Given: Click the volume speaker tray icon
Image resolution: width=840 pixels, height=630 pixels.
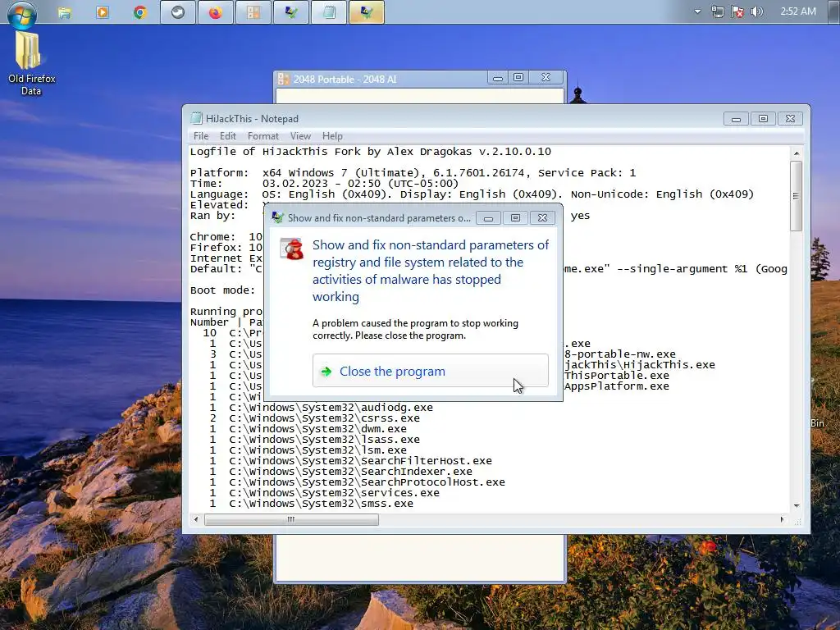Looking at the screenshot, I should (x=756, y=11).
